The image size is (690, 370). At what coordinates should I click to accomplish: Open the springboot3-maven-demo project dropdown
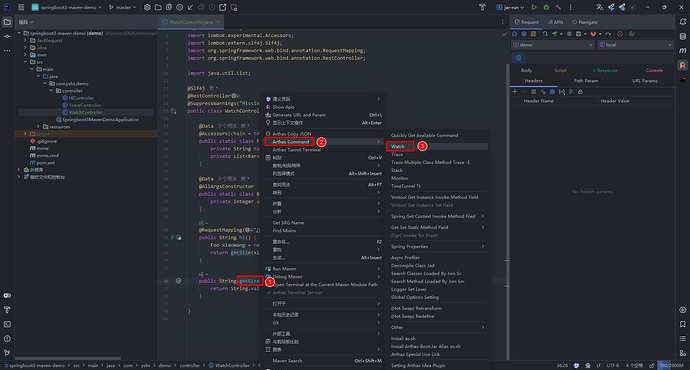click(x=66, y=7)
